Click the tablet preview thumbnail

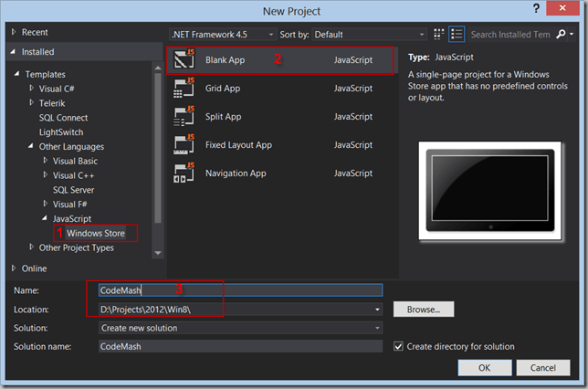tap(490, 191)
